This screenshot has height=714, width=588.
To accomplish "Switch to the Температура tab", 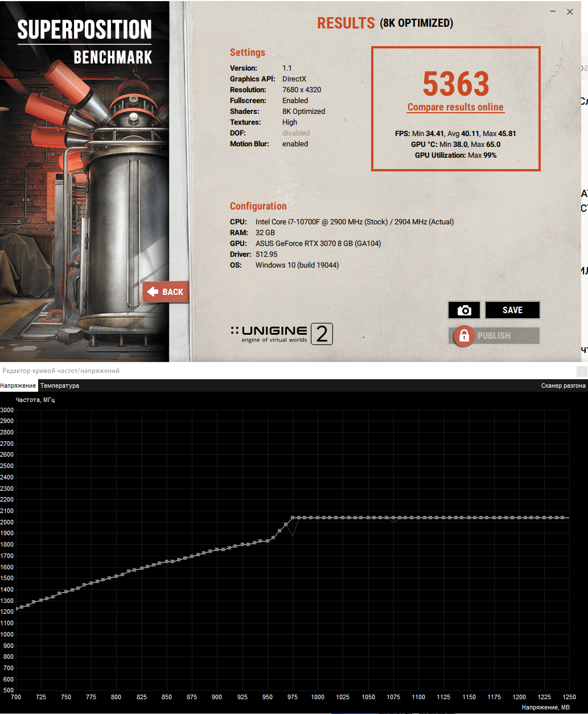I will (60, 385).
